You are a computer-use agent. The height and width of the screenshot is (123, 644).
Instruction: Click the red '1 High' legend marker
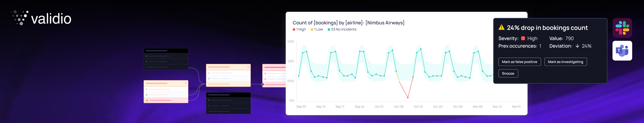pos(294,29)
